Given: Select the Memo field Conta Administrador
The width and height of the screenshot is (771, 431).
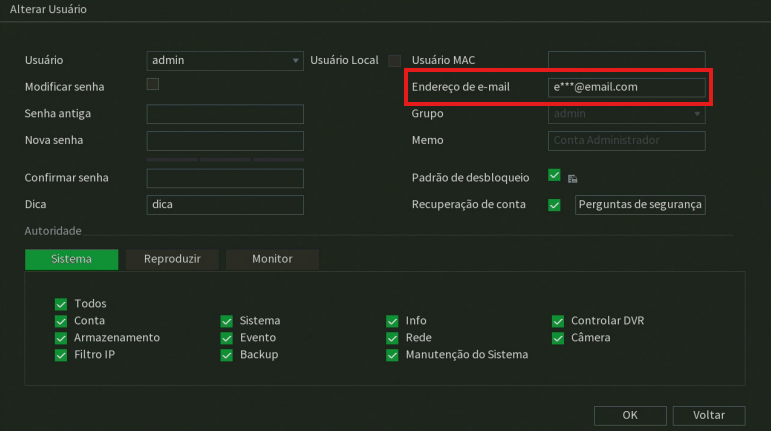Looking at the screenshot, I should (626, 141).
